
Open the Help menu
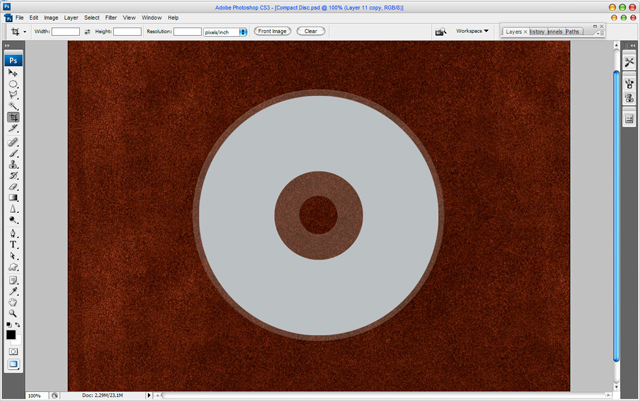tap(173, 18)
